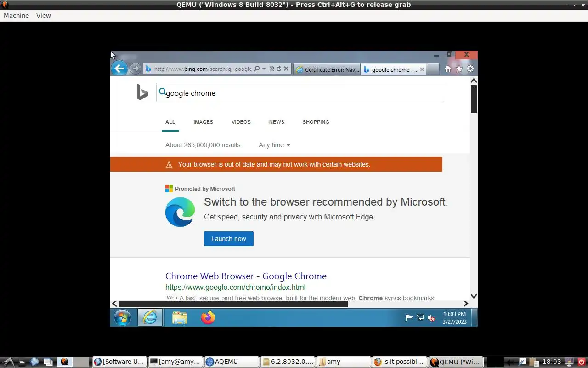Close the 'google chrome' tab

[422, 69]
